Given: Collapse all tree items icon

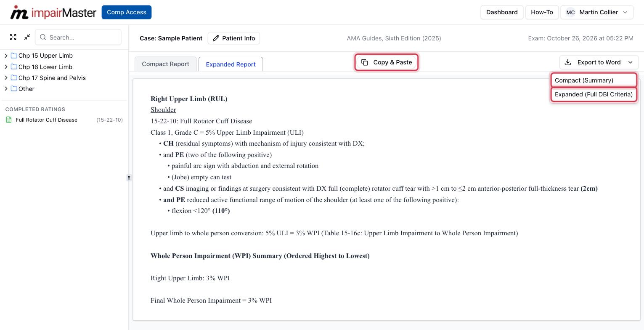Looking at the screenshot, I should 27,37.
